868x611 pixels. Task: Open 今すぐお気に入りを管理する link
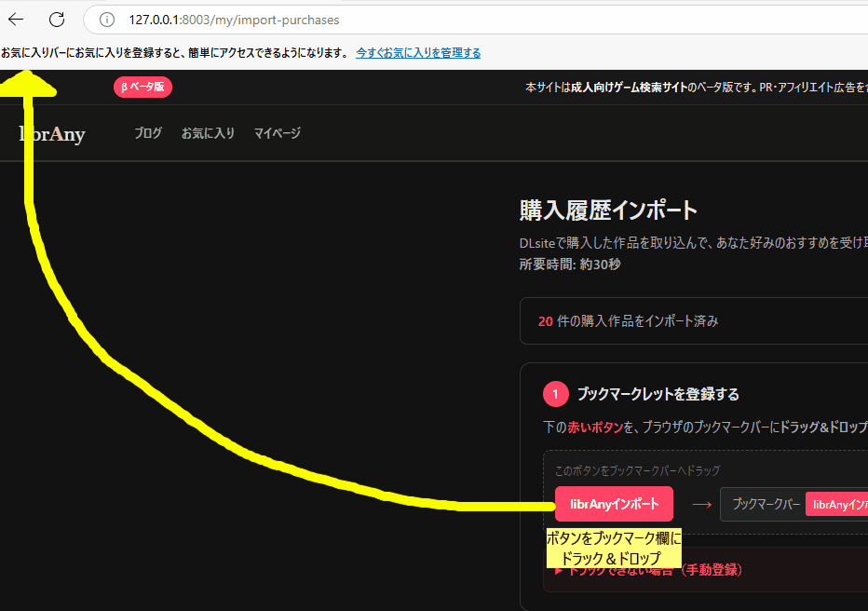(x=418, y=53)
